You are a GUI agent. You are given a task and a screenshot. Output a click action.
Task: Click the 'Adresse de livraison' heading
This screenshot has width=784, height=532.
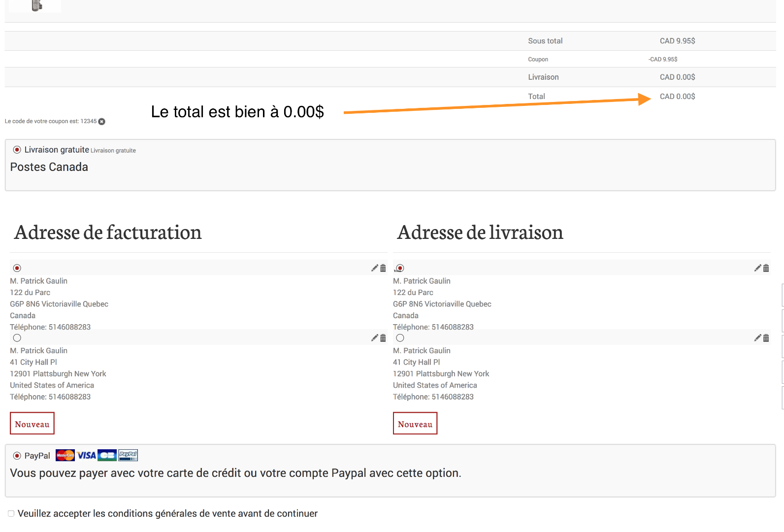(480, 233)
